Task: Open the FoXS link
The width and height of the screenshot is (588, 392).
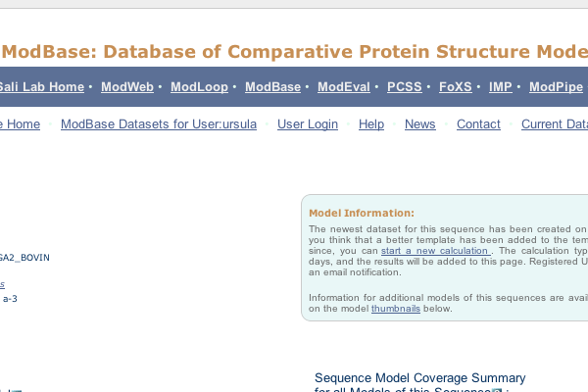Action: pyautogui.click(x=456, y=86)
